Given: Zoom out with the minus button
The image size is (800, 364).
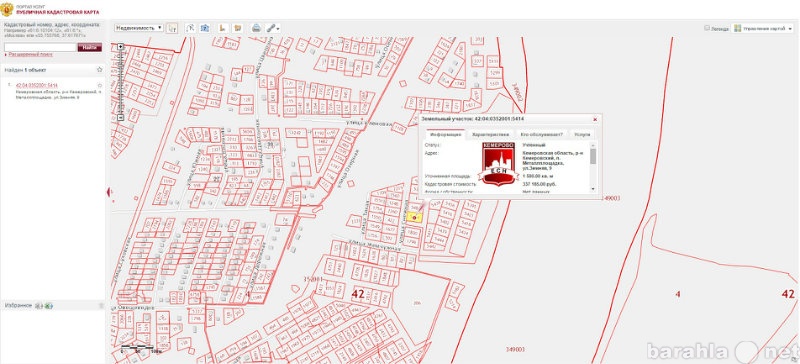Looking at the screenshot, I should click(x=120, y=117).
